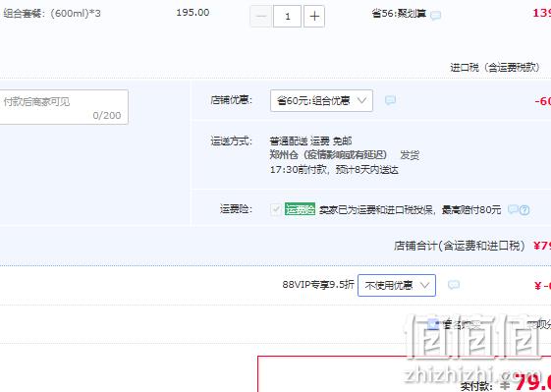This screenshot has height=392, width=551.
Task: Click the 店铺合计(含运费和进口税) label
Action: tap(460, 246)
